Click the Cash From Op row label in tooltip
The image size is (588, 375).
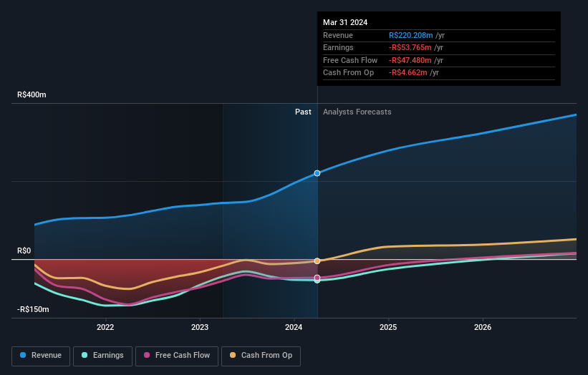(348, 73)
